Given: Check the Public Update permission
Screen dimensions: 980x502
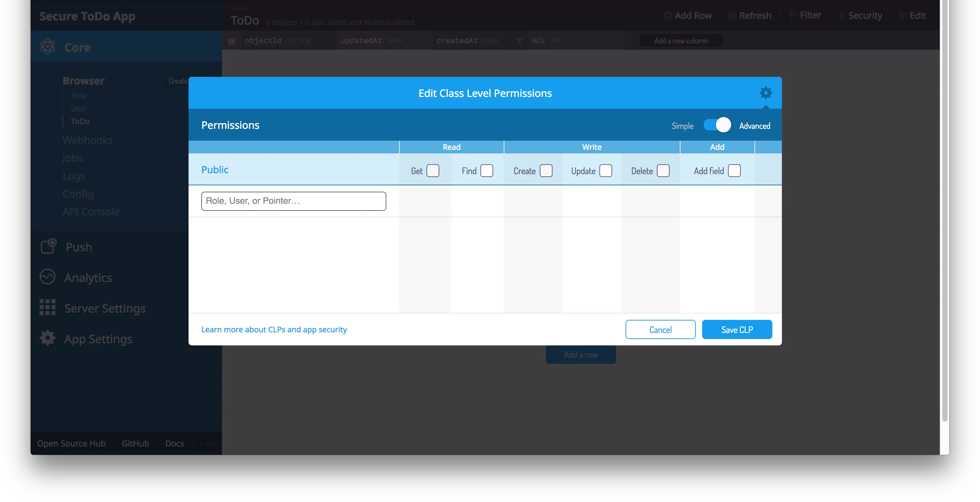Looking at the screenshot, I should click(606, 171).
